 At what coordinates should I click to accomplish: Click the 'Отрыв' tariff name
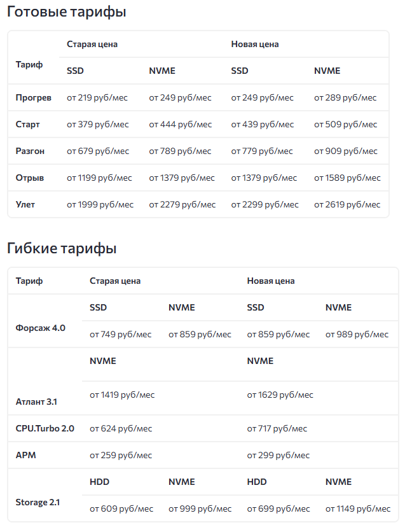pos(30,178)
